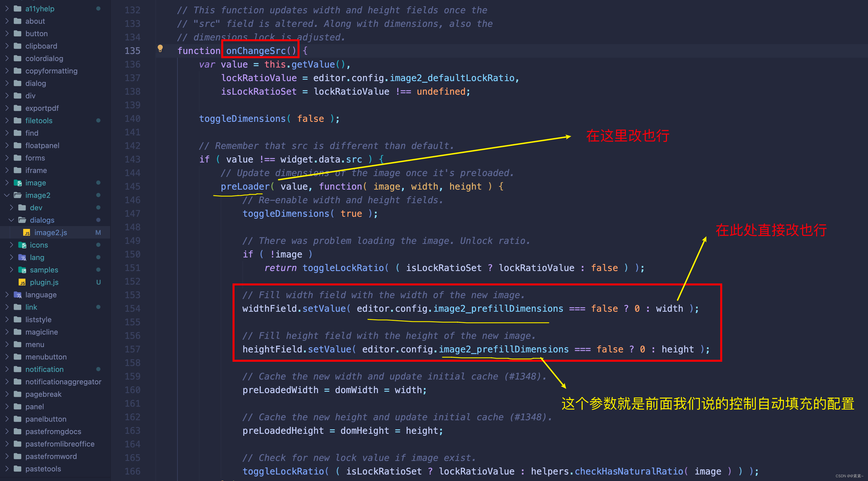Select the pastefromlibreoffice folder
868x481 pixels.
coord(60,444)
